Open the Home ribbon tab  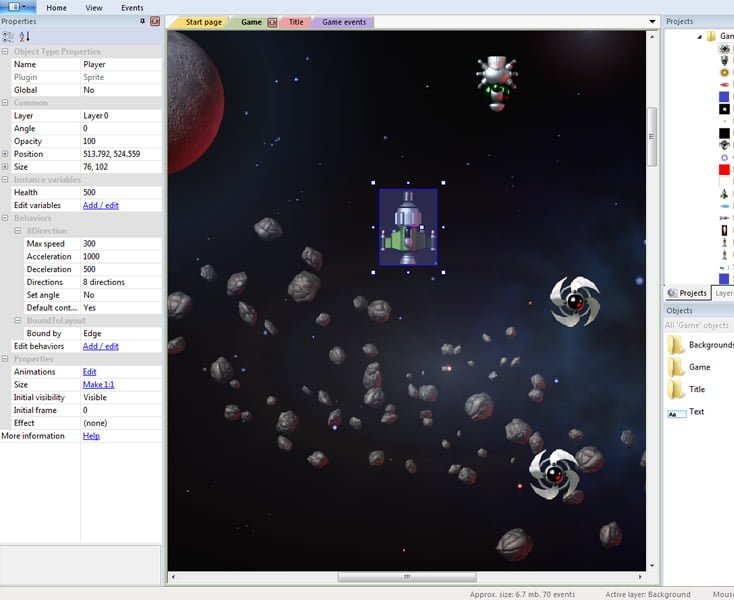(x=56, y=8)
